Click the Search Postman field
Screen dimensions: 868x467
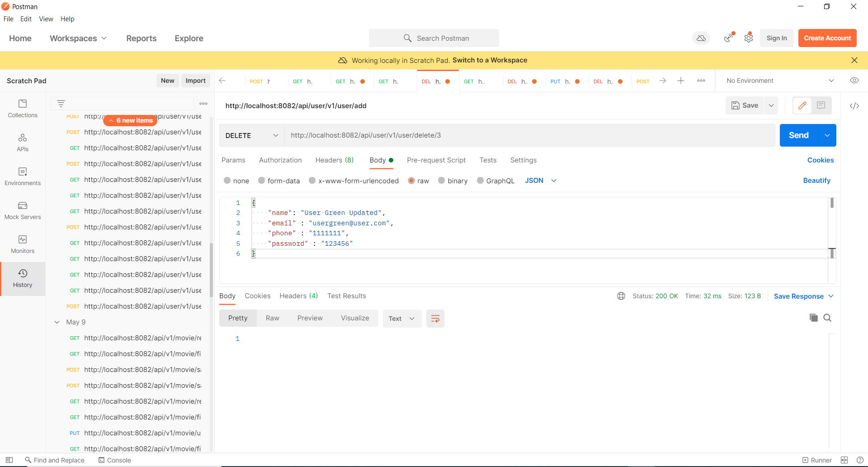[x=434, y=38]
